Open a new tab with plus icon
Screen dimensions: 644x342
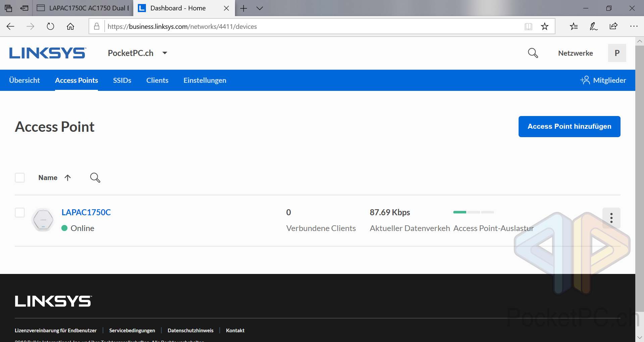244,8
